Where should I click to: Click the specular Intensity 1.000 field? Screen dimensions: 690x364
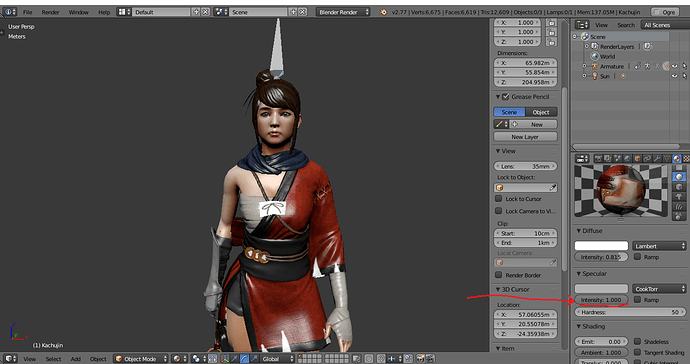[601, 299]
